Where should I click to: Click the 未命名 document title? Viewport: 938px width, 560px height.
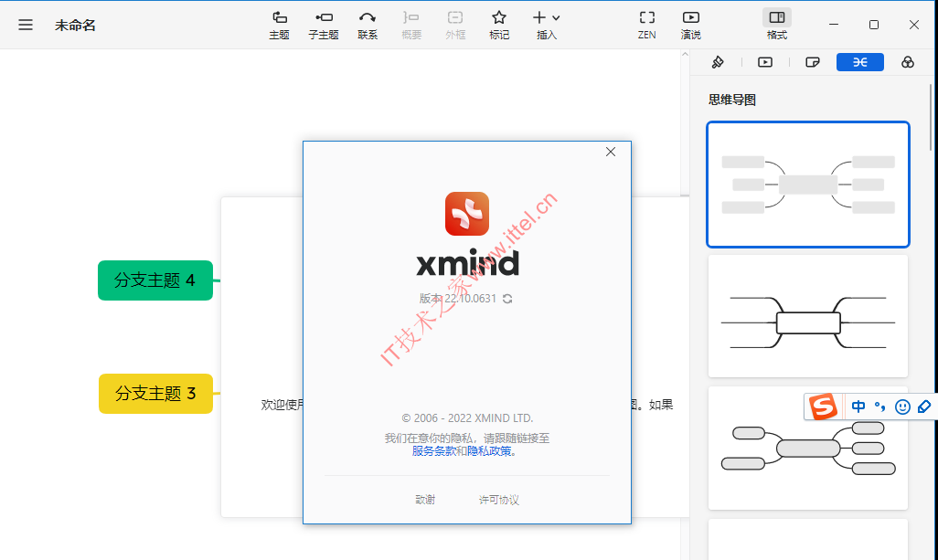pos(75,25)
